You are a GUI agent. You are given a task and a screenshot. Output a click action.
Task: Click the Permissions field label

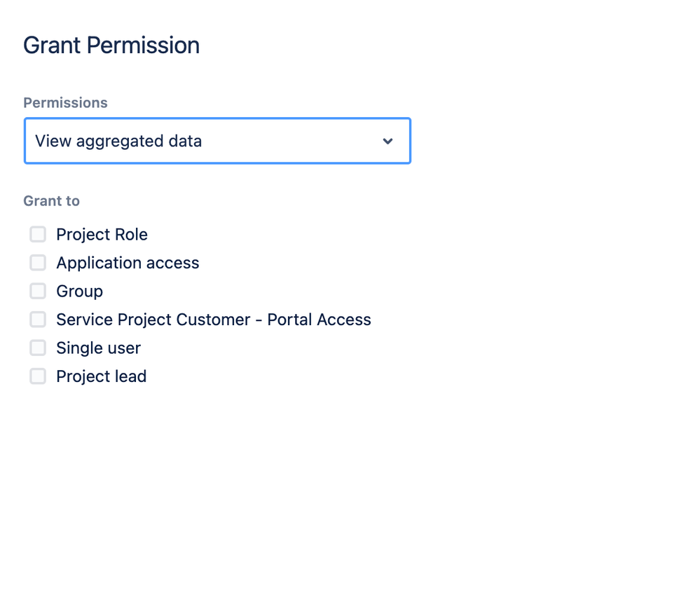(x=65, y=103)
